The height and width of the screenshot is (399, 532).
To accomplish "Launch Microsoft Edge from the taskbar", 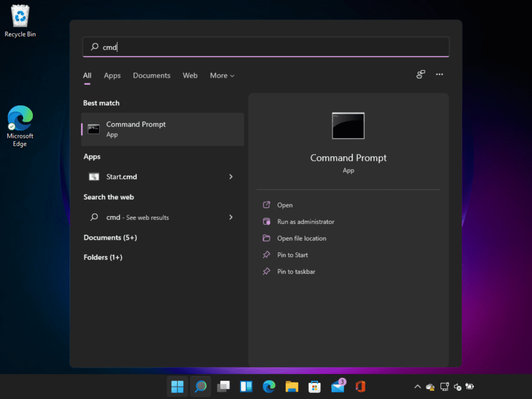I will point(269,386).
